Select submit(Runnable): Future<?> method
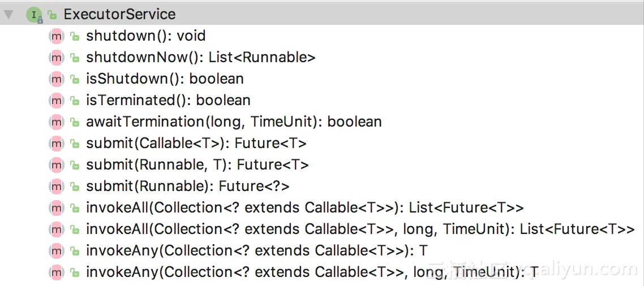The height and width of the screenshot is (286, 644). pos(188,187)
